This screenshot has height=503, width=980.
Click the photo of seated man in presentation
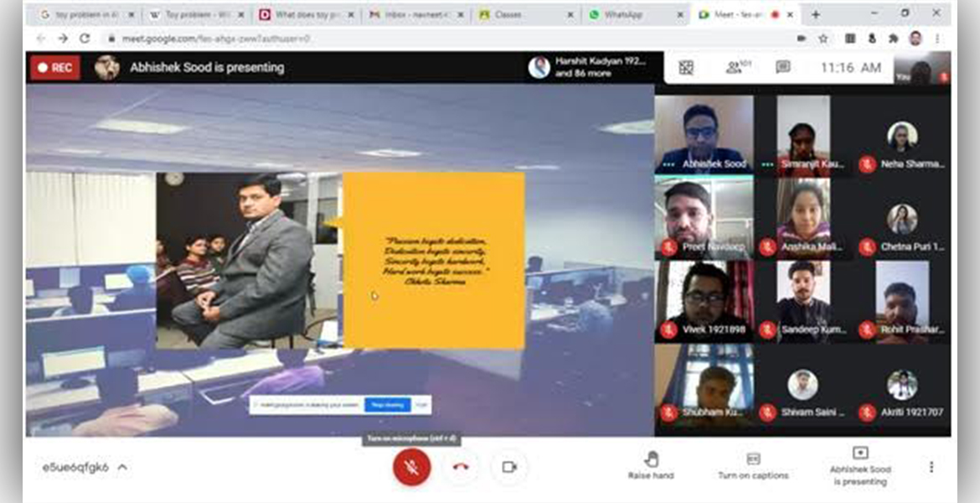pos(250,260)
